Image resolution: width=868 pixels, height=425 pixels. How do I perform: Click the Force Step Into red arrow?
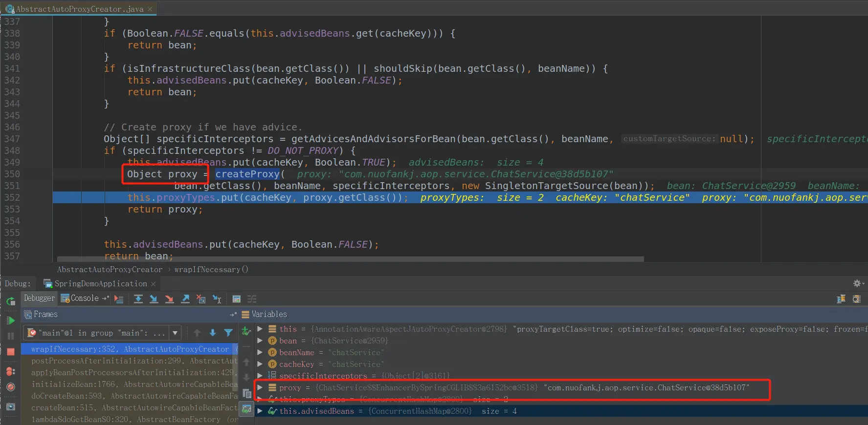170,299
